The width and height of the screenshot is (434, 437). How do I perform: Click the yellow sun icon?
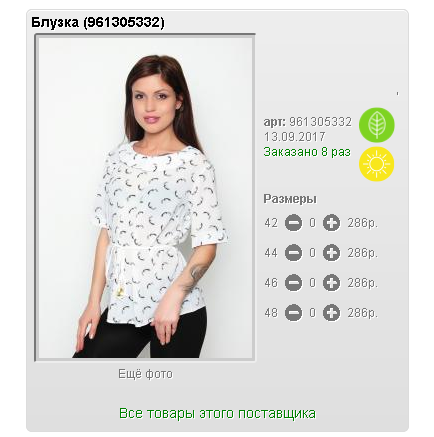377,164
